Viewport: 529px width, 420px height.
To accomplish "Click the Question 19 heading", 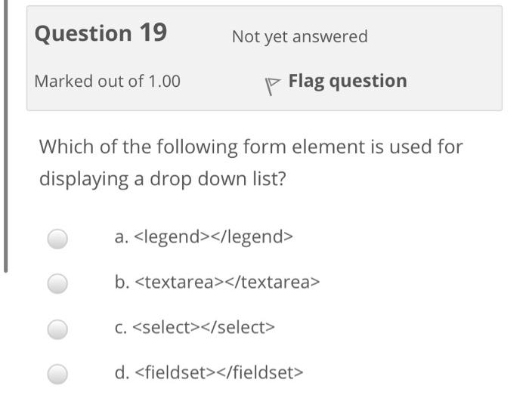I will 101,33.
